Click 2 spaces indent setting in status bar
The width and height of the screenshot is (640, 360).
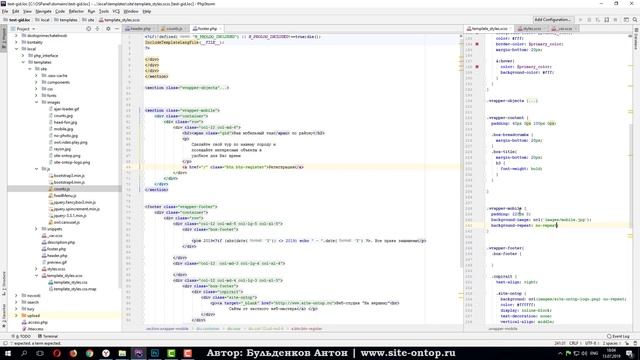tap(611, 344)
